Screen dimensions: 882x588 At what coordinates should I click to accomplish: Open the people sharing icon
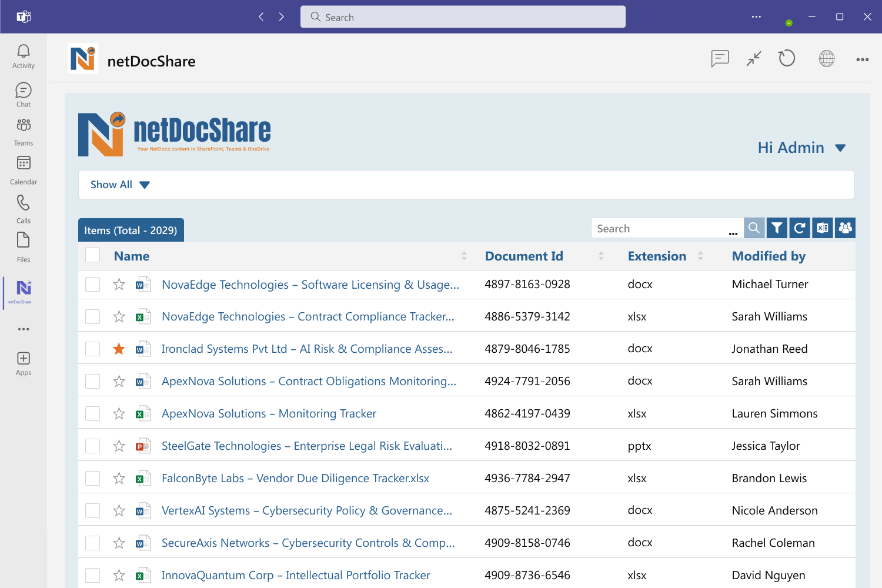click(845, 228)
